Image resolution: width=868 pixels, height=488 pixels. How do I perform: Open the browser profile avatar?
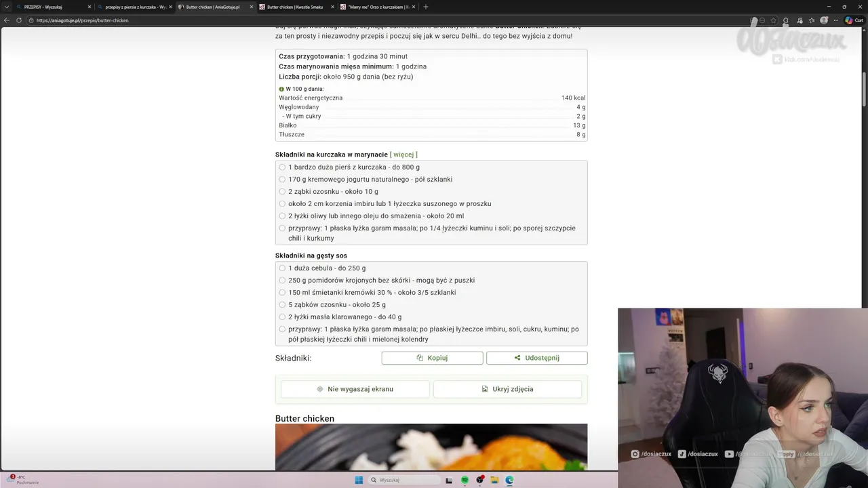825,20
